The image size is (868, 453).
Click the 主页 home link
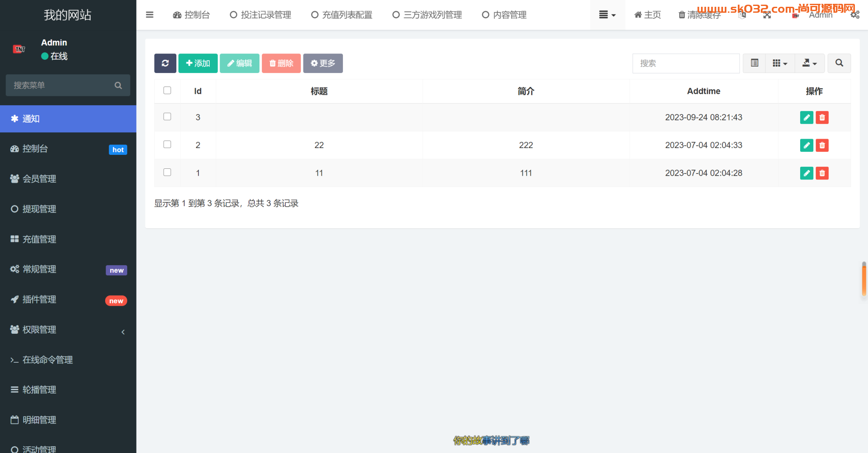point(647,15)
